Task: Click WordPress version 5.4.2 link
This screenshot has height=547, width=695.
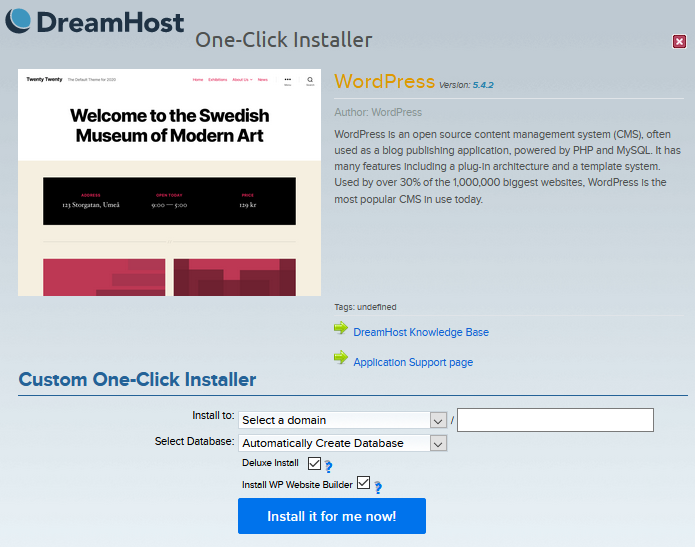Action: coord(483,85)
